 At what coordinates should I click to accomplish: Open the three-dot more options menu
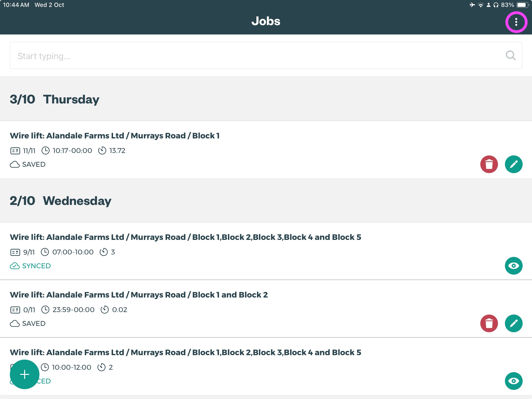(x=516, y=22)
